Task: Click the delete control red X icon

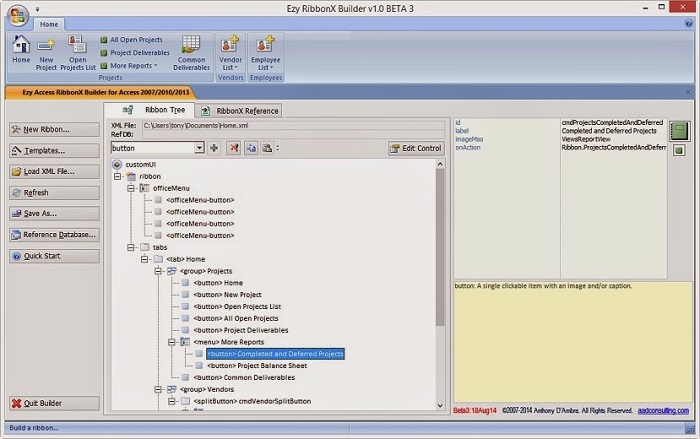Action: point(234,148)
